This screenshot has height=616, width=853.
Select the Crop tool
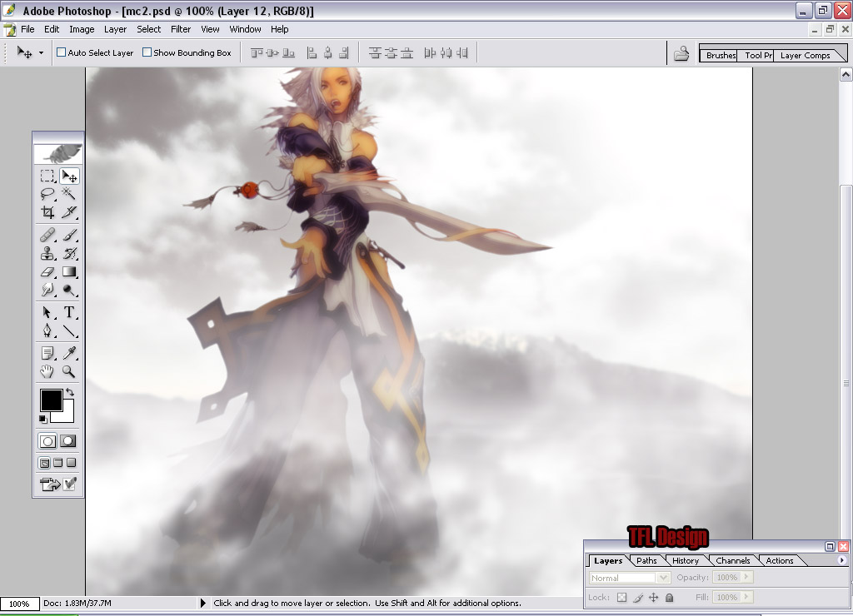point(47,212)
